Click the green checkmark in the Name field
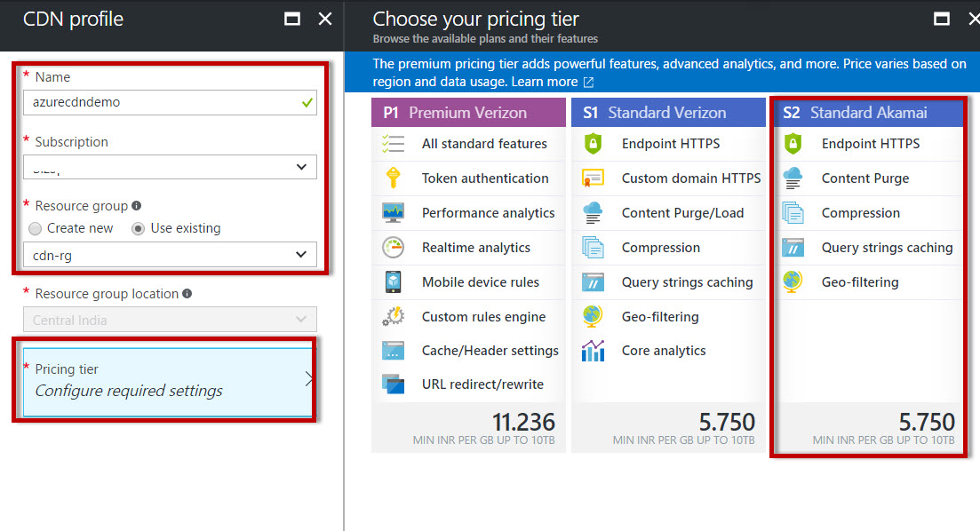Viewport: 980px width, 531px height. click(307, 102)
